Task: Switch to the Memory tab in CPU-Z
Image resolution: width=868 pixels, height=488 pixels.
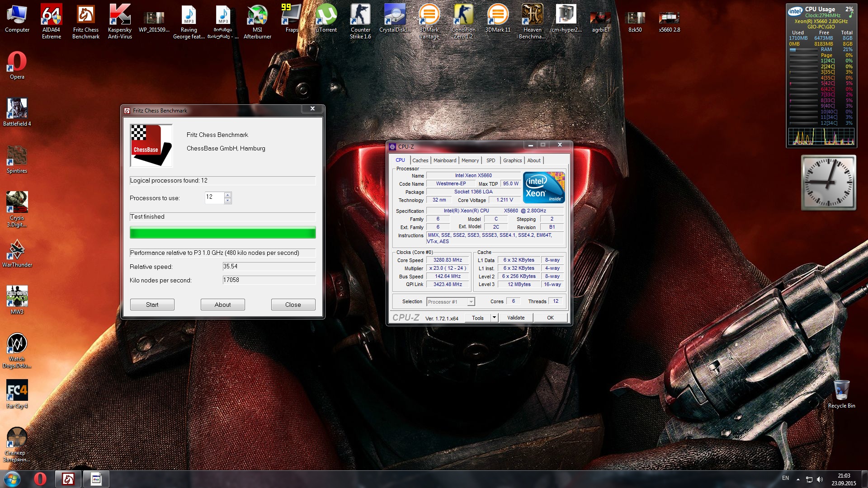Action: [470, 160]
